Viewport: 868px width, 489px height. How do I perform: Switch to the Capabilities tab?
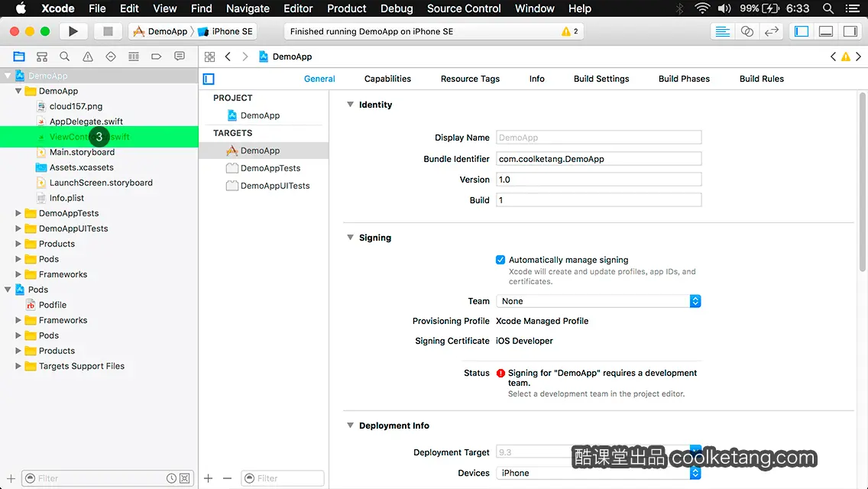coord(387,79)
